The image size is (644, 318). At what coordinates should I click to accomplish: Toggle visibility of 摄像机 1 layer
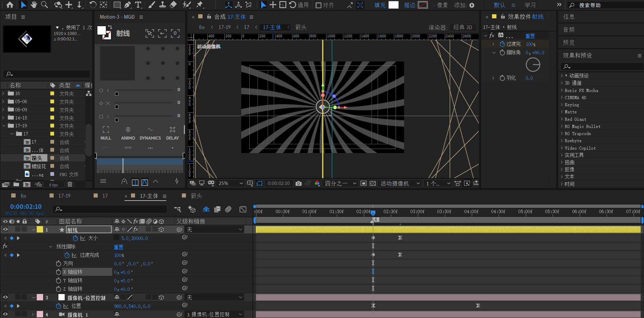[x=5, y=314]
